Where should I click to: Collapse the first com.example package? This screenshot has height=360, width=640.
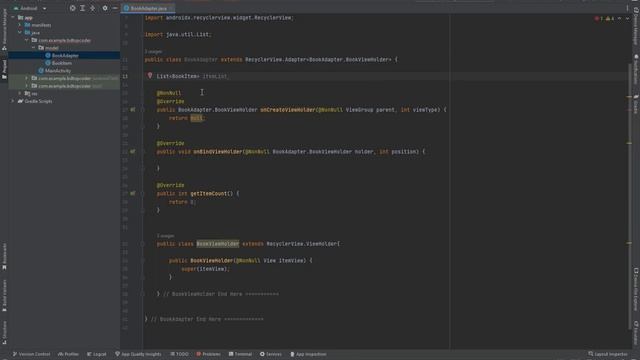pos(27,40)
